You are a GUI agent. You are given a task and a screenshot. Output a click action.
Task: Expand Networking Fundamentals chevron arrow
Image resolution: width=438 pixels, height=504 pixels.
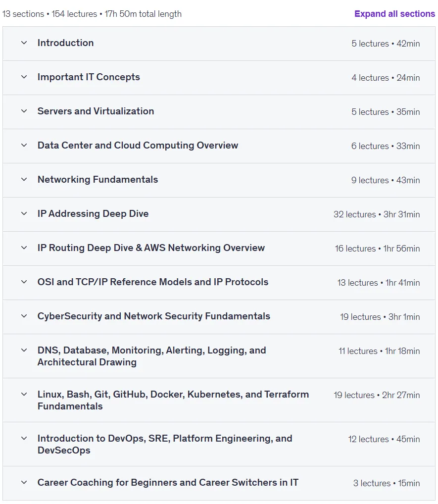pos(24,179)
